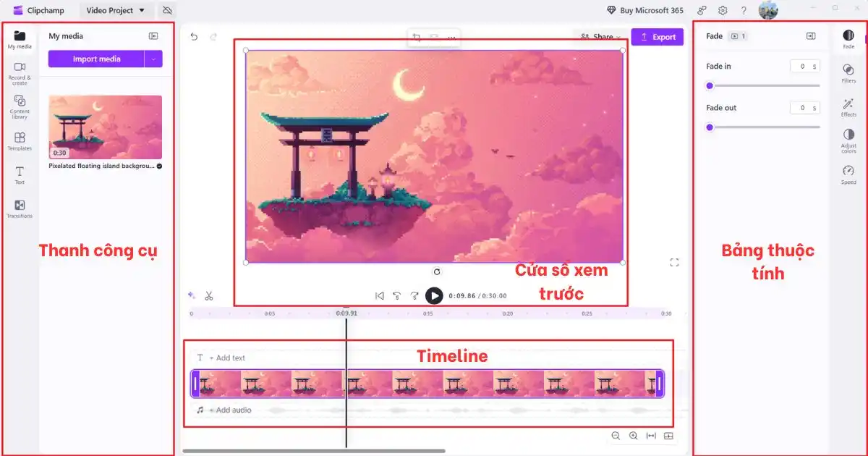Open the connections icon in title bar
This screenshot has width=868, height=456.
coord(702,10)
